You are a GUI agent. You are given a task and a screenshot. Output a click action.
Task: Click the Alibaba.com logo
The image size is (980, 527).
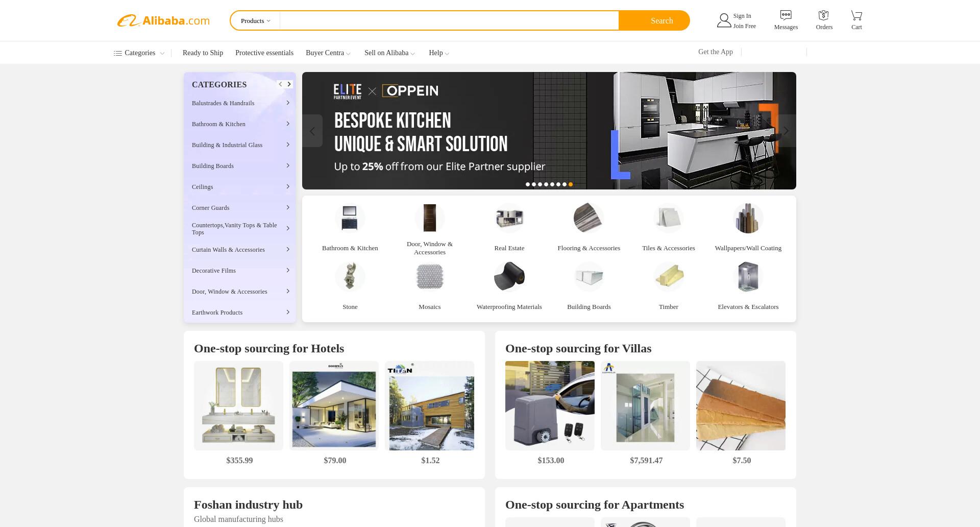click(163, 20)
